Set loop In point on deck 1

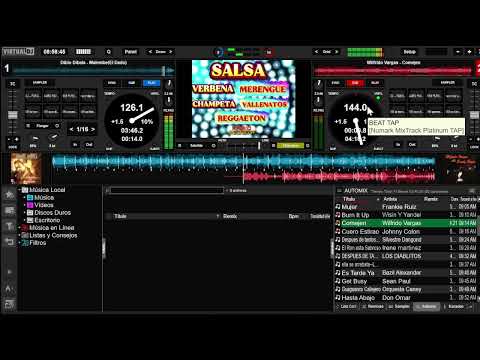coord(75,145)
